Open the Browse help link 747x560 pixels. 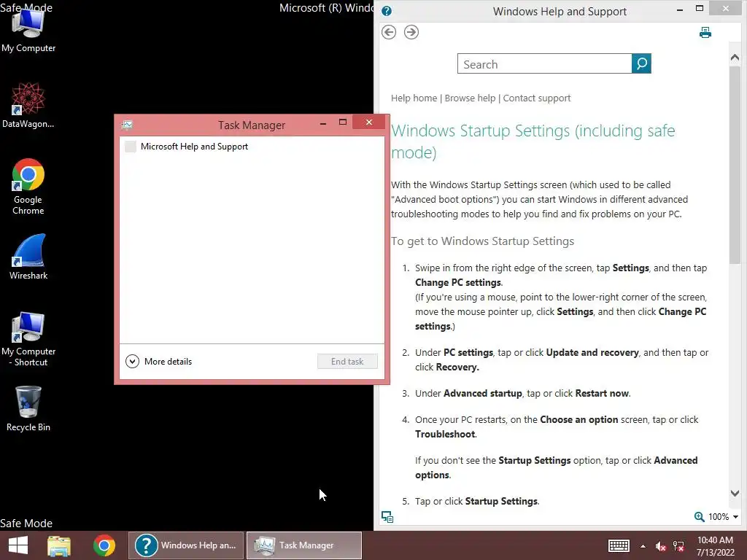tap(471, 98)
